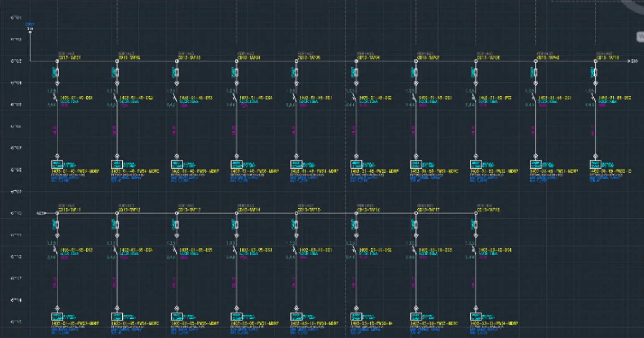Select the diamond connector below the TAP09 fuse
The width and height of the screenshot is (644, 338).
[x=535, y=83]
